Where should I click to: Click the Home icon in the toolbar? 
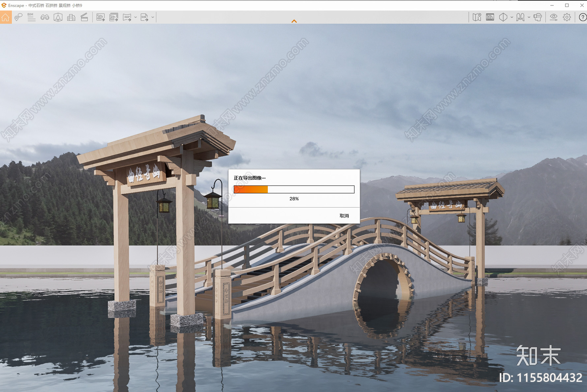click(6, 17)
